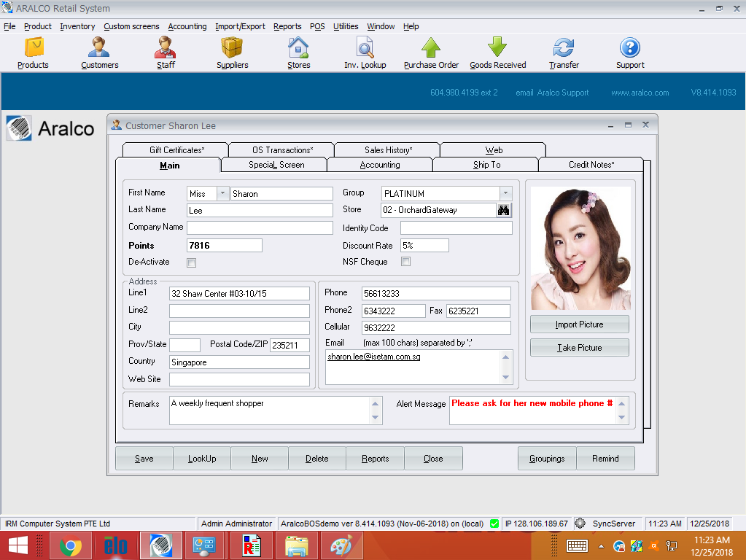This screenshot has width=746, height=560.
Task: Click the SyncServer gear icon
Action: (580, 524)
